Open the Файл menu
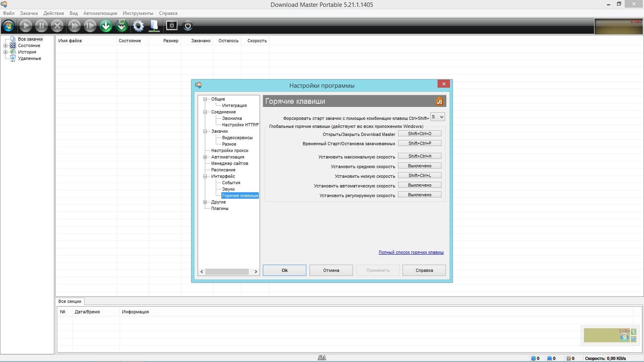Screen dimensions: 644x362 8,13
